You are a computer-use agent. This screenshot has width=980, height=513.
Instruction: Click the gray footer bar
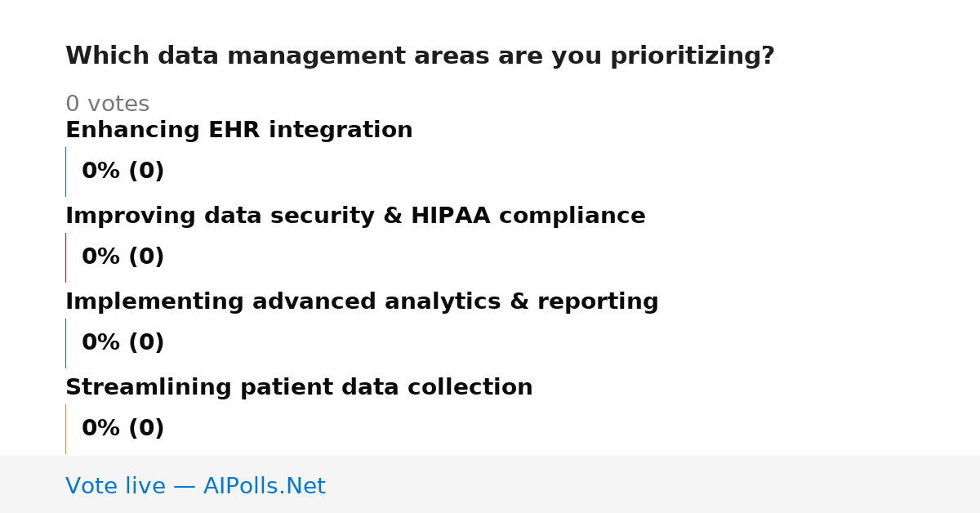click(x=490, y=484)
